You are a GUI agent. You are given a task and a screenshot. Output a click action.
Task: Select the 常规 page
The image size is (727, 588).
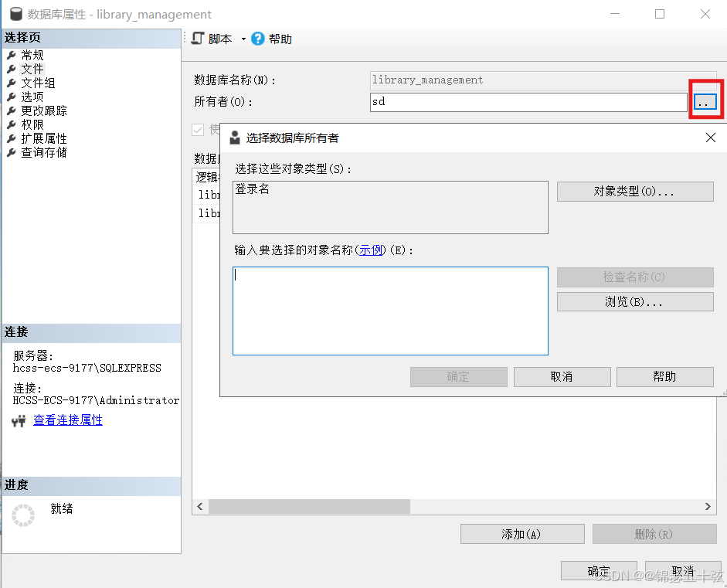click(x=32, y=55)
